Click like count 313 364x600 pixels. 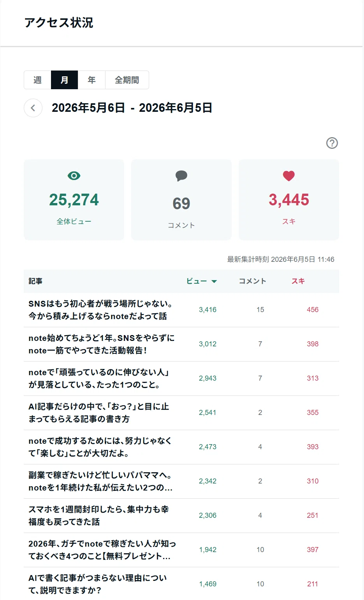[x=313, y=378]
